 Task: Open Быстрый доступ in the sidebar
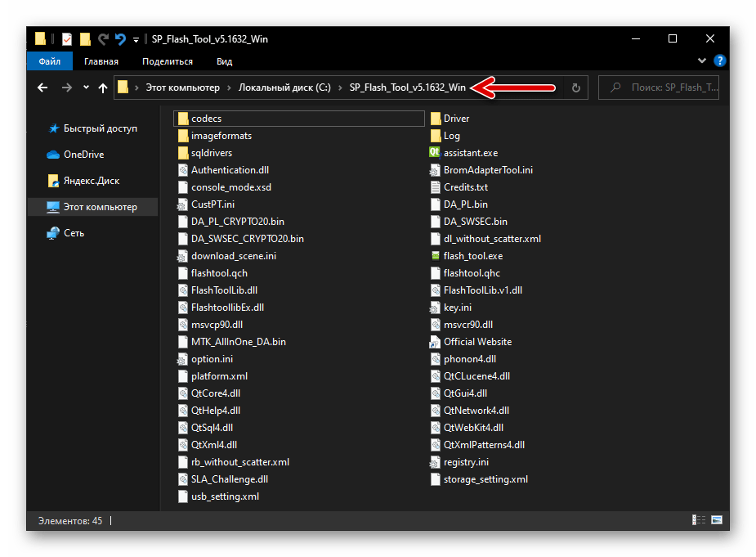pos(101,128)
